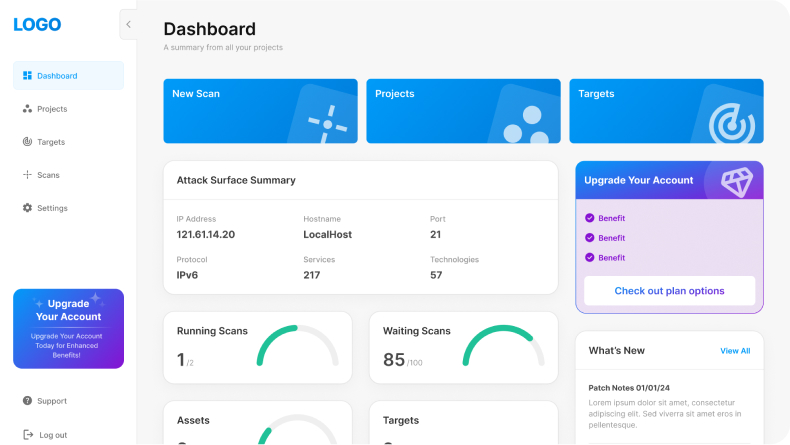Click the Assets card title
Screen dimensions: 790x445
coord(193,420)
